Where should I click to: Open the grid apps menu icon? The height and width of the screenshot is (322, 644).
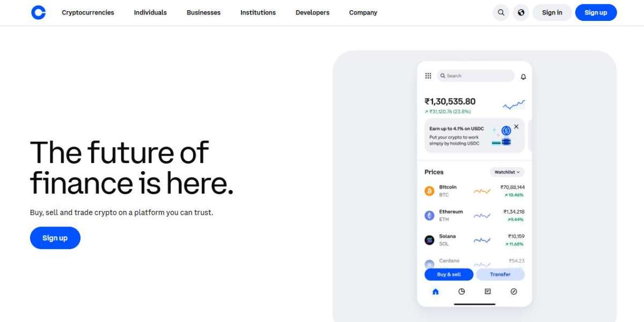pyautogui.click(x=428, y=76)
